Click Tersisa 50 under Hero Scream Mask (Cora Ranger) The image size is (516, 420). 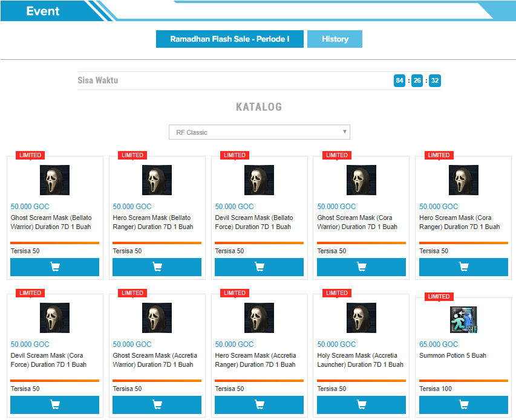(x=433, y=251)
